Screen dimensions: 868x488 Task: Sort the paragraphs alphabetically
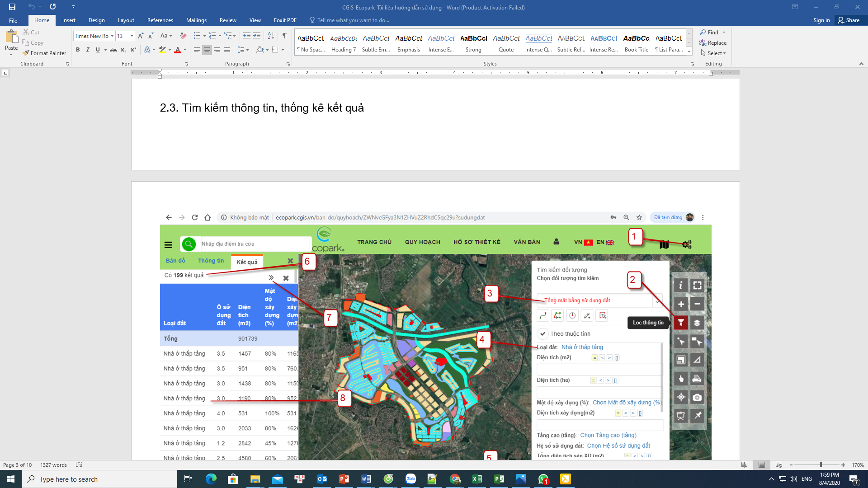271,36
